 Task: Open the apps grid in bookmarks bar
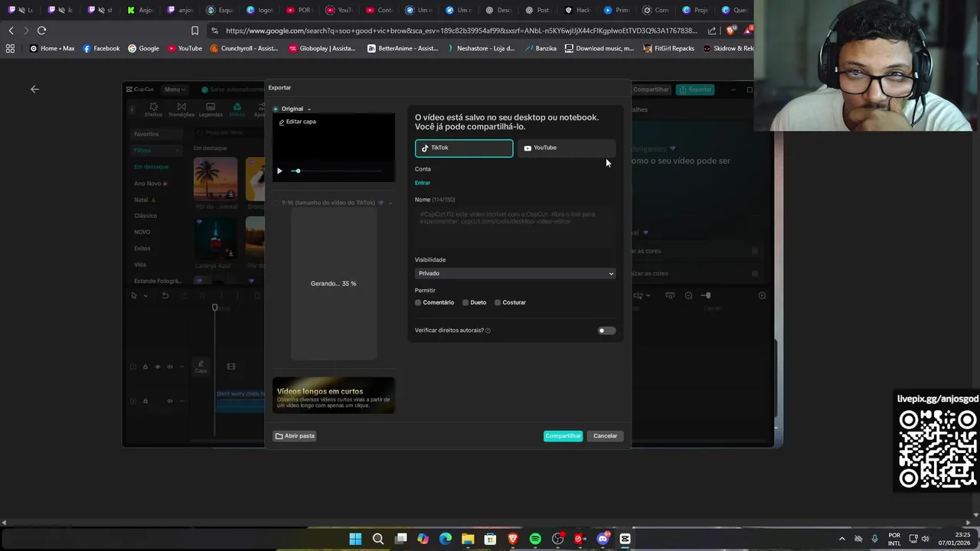[x=10, y=48]
